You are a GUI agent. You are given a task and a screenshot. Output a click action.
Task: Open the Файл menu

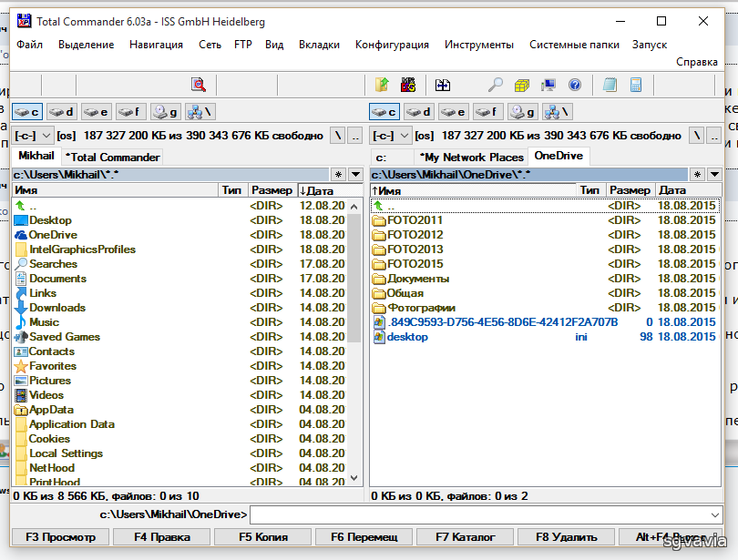point(30,45)
